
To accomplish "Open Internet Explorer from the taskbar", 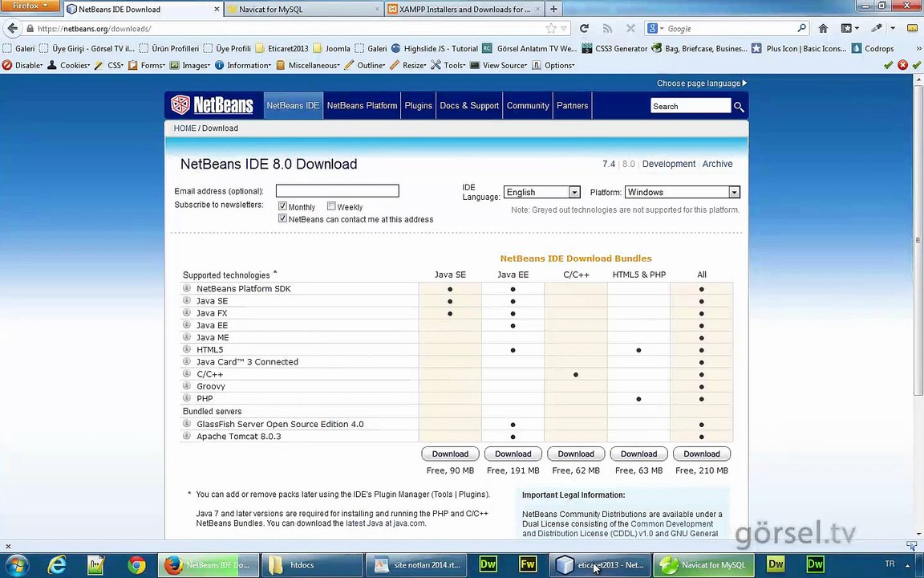I will 57,565.
